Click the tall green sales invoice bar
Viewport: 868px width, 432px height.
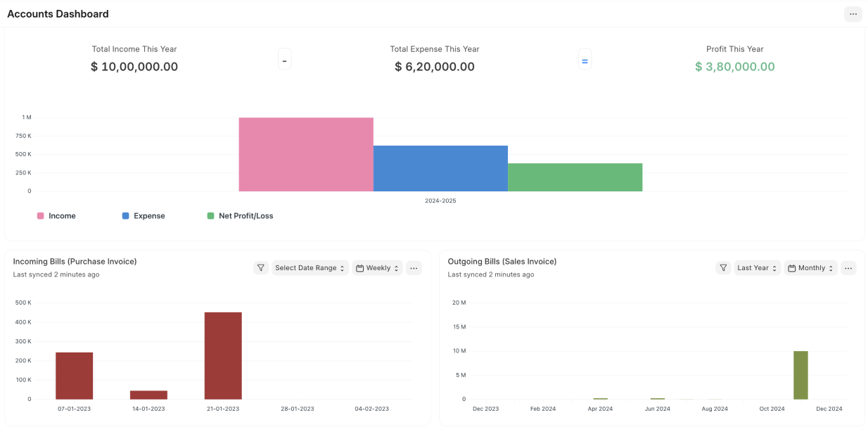pos(800,375)
